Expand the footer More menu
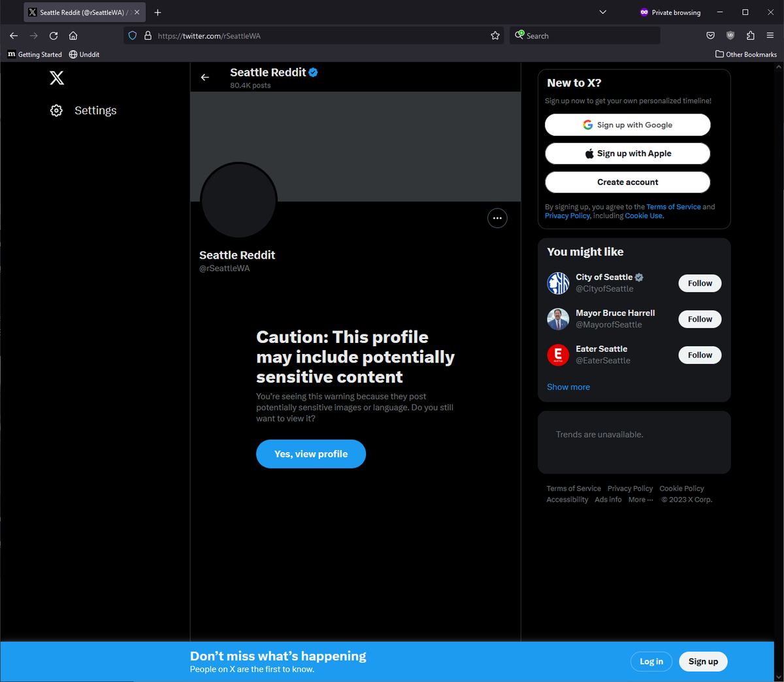This screenshot has height=682, width=784. pyautogui.click(x=640, y=500)
